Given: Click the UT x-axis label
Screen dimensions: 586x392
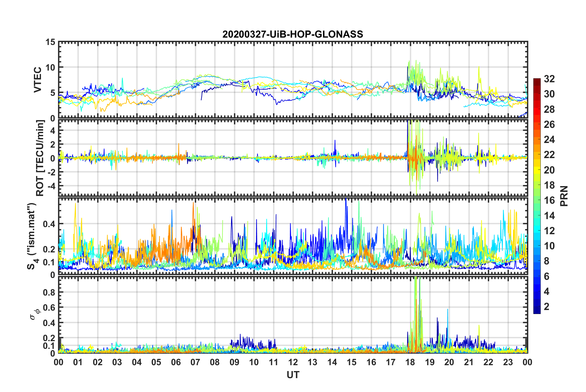Looking at the screenshot, I should [x=293, y=375].
